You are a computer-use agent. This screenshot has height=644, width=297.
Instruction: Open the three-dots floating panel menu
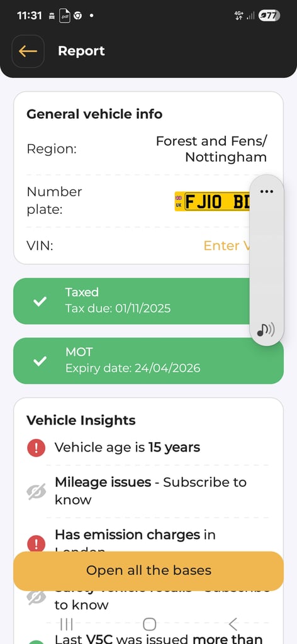pyautogui.click(x=267, y=192)
